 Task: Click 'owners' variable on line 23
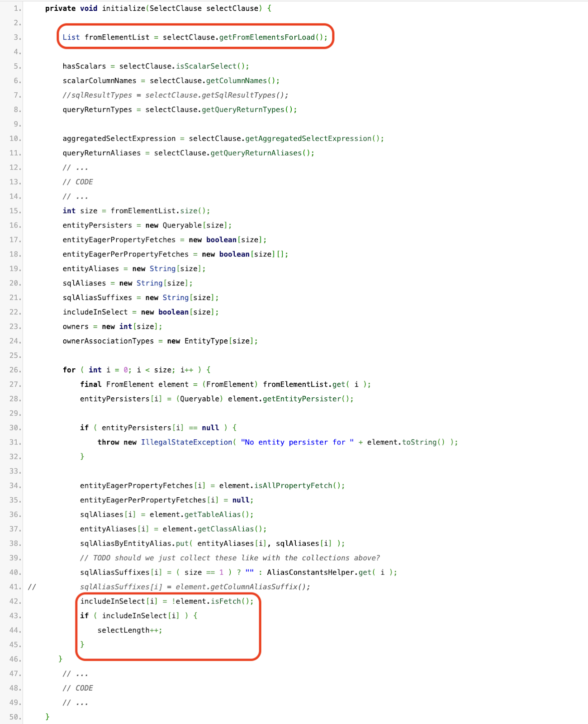tap(76, 327)
